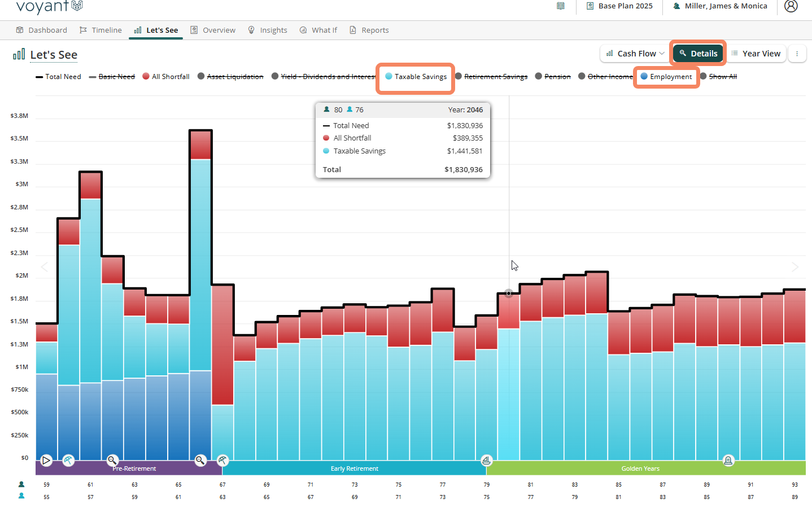Switch to Year View
Image resolution: width=812 pixels, height=508 pixels.
pyautogui.click(x=756, y=54)
